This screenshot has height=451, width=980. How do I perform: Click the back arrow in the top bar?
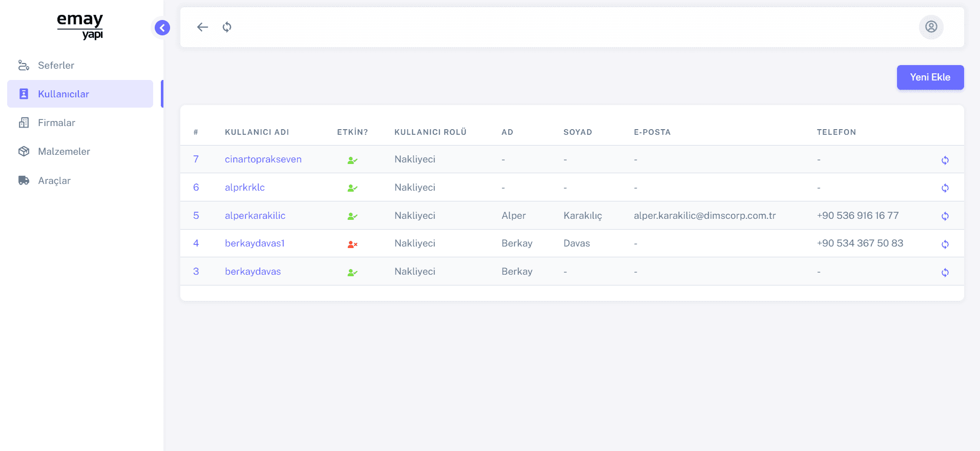point(202,27)
